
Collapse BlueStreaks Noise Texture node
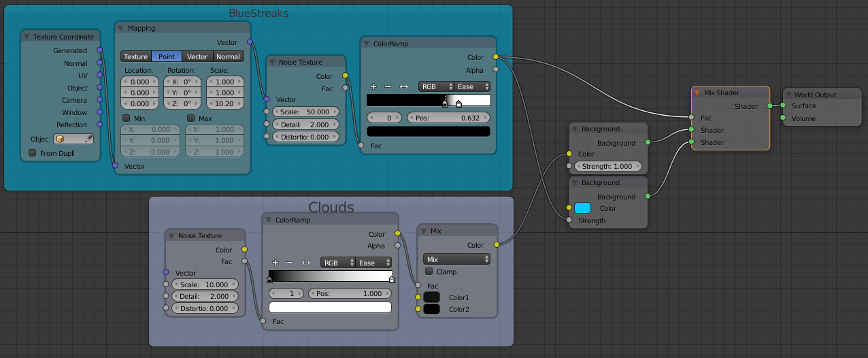tap(272, 62)
